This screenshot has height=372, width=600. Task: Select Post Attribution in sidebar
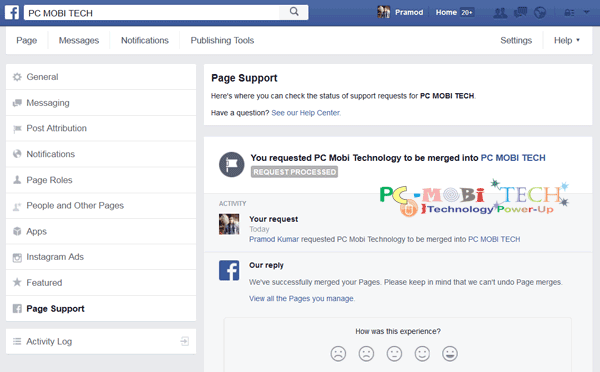101,128
